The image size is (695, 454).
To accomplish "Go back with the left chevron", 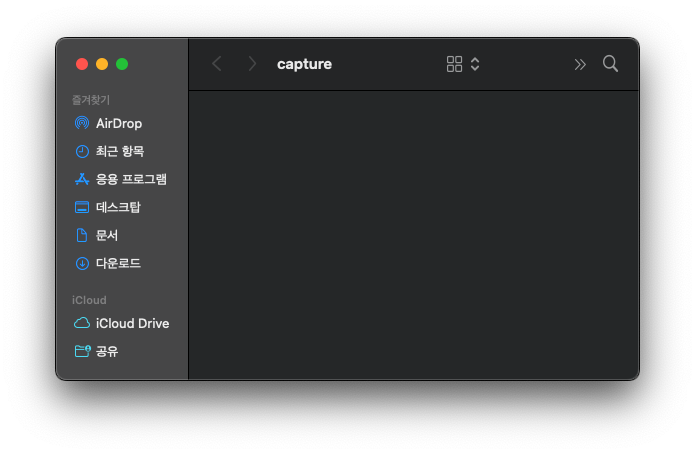I will tap(217, 64).
